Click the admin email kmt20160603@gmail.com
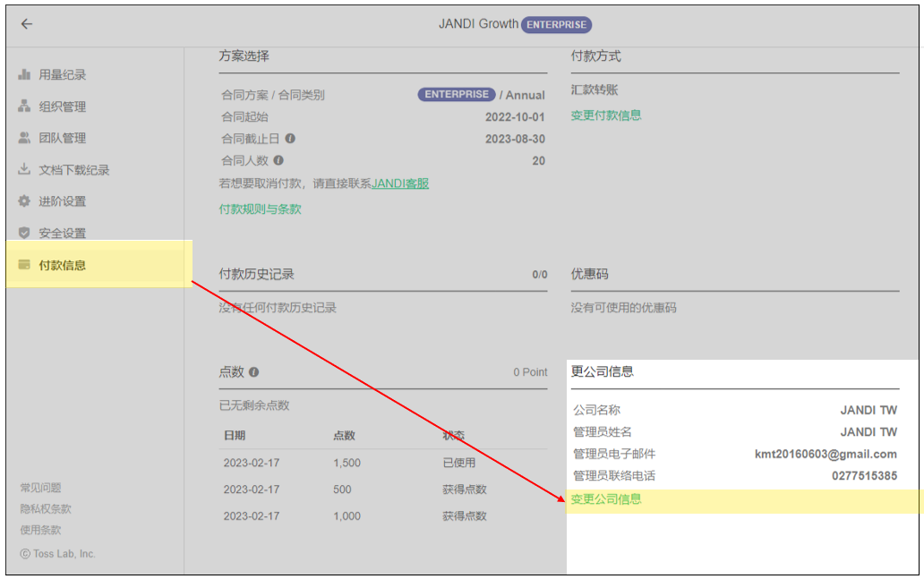Viewport: 924px width, 579px height. coord(826,454)
